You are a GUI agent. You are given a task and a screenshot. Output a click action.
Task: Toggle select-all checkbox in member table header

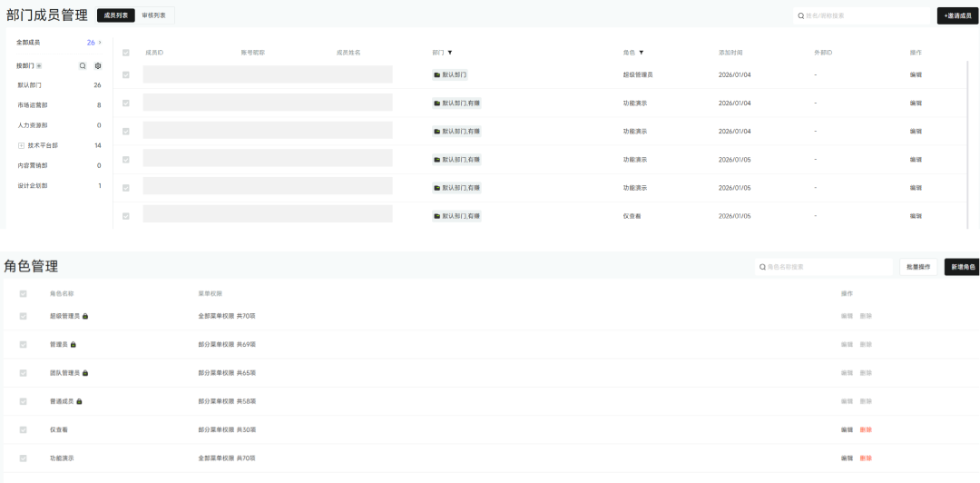point(125,53)
